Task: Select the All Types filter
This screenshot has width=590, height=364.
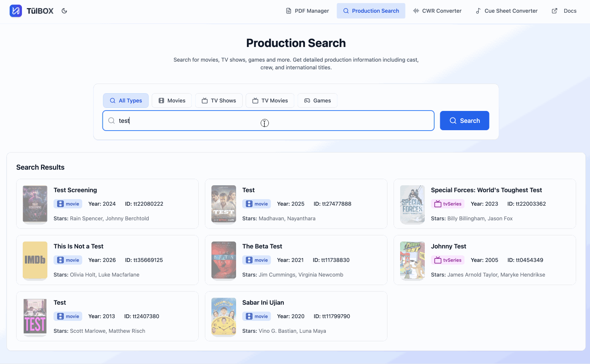Action: click(x=126, y=101)
